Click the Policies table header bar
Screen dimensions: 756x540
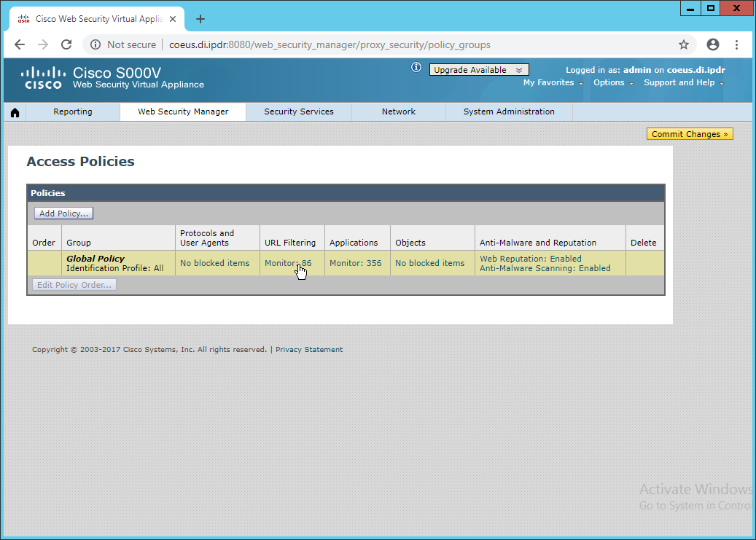pos(346,193)
